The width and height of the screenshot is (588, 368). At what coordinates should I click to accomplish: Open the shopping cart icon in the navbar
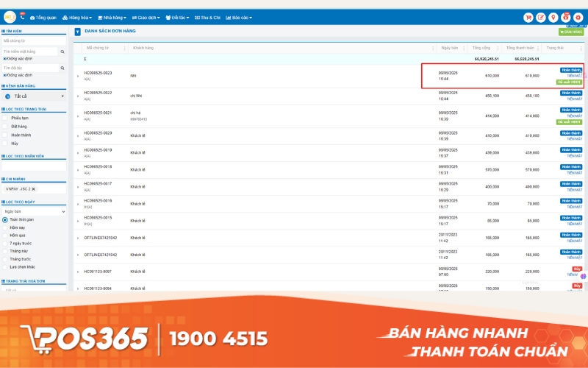[528, 17]
